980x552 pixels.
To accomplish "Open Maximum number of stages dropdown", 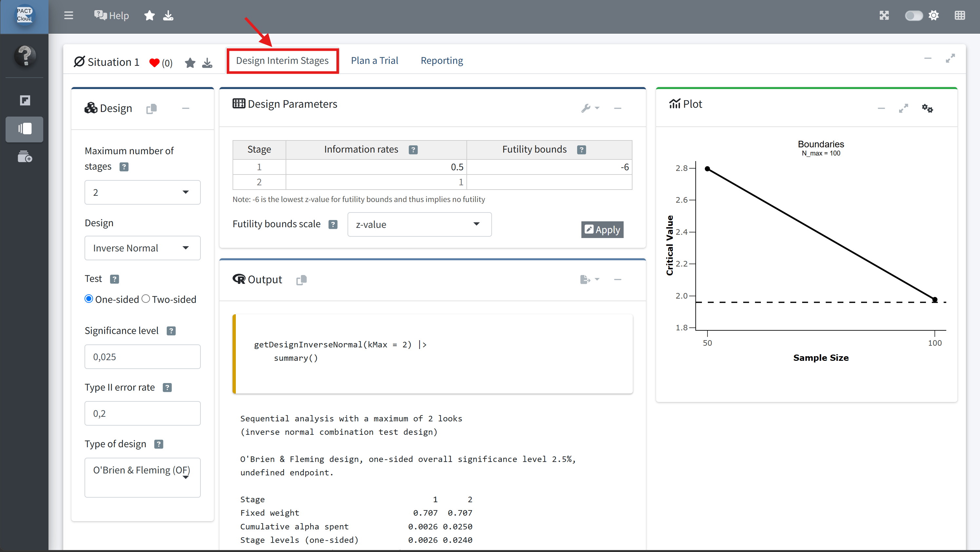I will (142, 193).
